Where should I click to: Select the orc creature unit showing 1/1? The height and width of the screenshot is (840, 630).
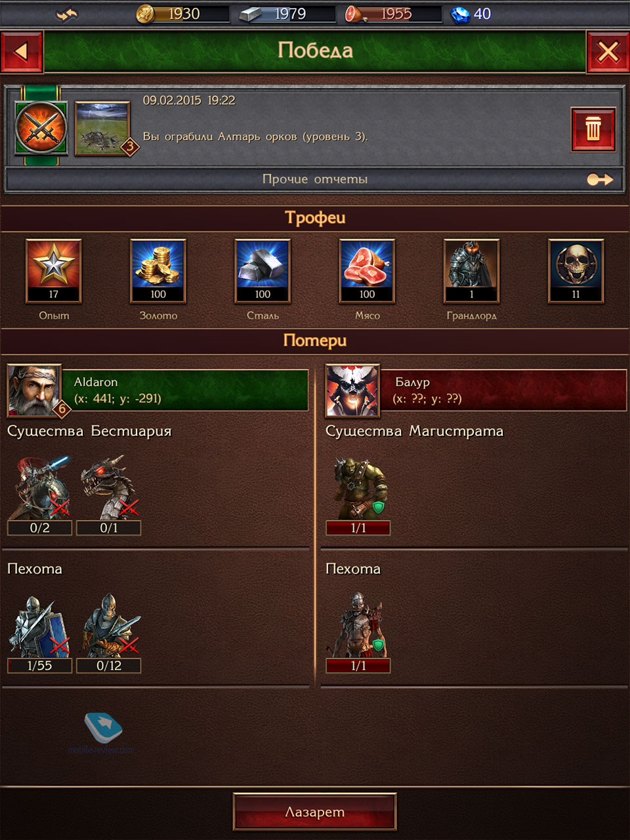[358, 495]
